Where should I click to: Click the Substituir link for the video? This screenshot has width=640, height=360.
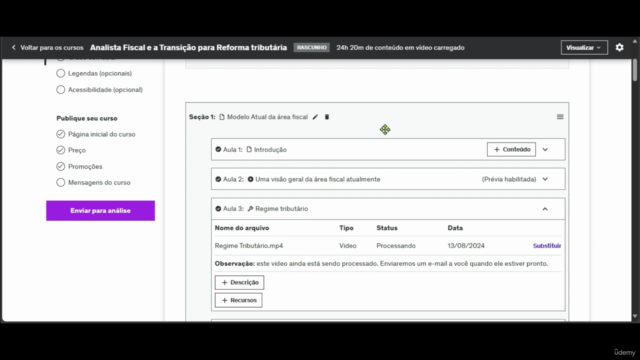click(x=547, y=246)
